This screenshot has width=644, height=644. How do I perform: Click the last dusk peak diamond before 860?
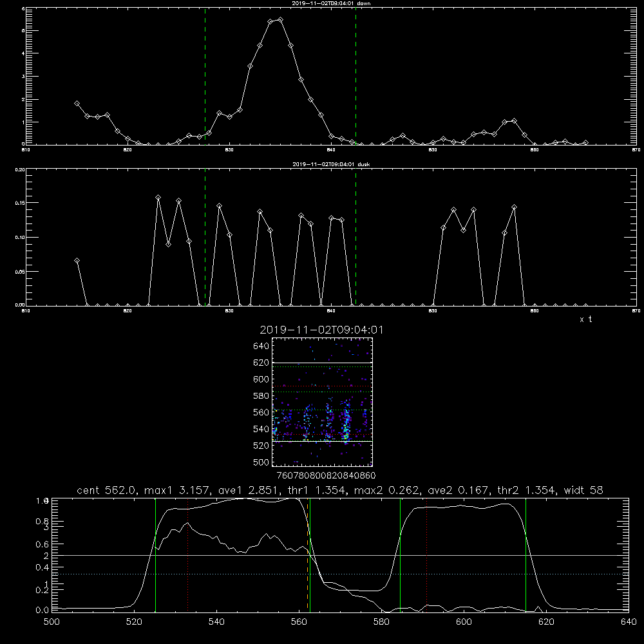(514, 207)
